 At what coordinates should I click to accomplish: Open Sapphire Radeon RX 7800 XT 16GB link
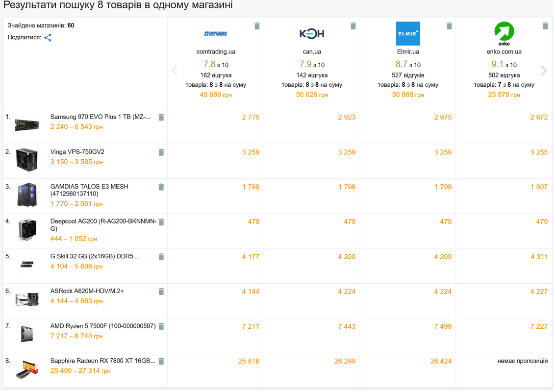click(x=103, y=361)
